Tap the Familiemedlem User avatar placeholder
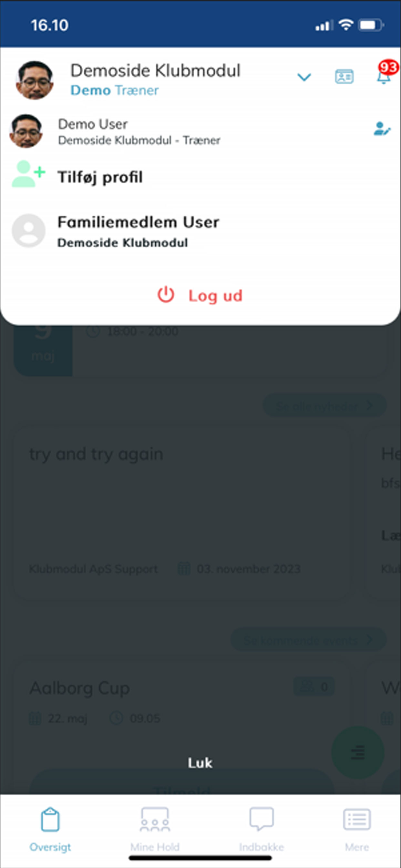 pos(28,231)
